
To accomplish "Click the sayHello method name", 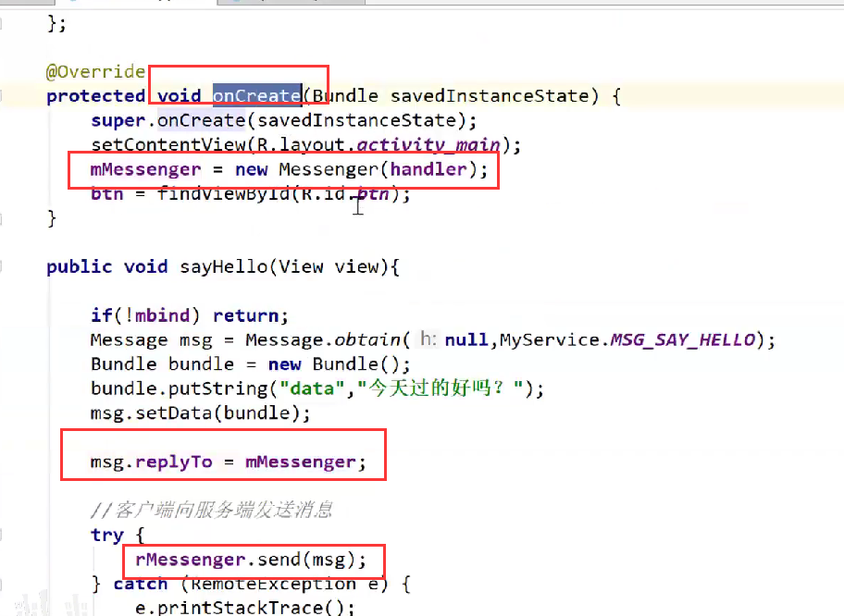I will (223, 267).
